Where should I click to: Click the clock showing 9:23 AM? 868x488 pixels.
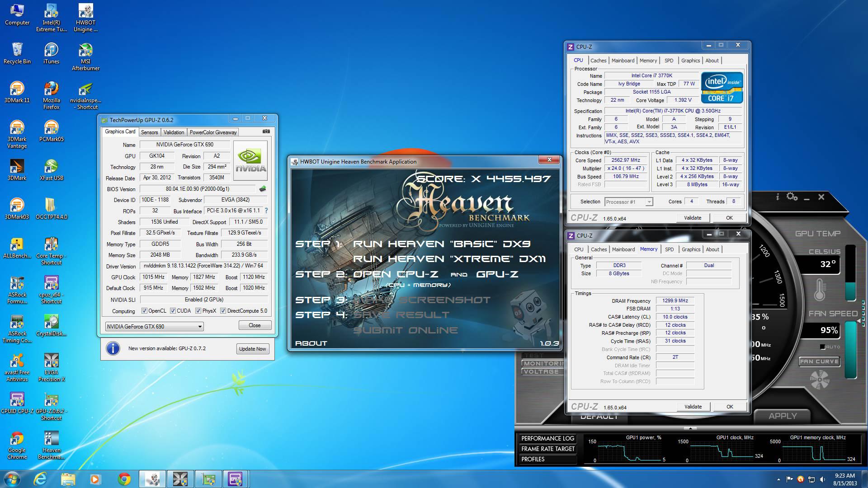[844, 475]
